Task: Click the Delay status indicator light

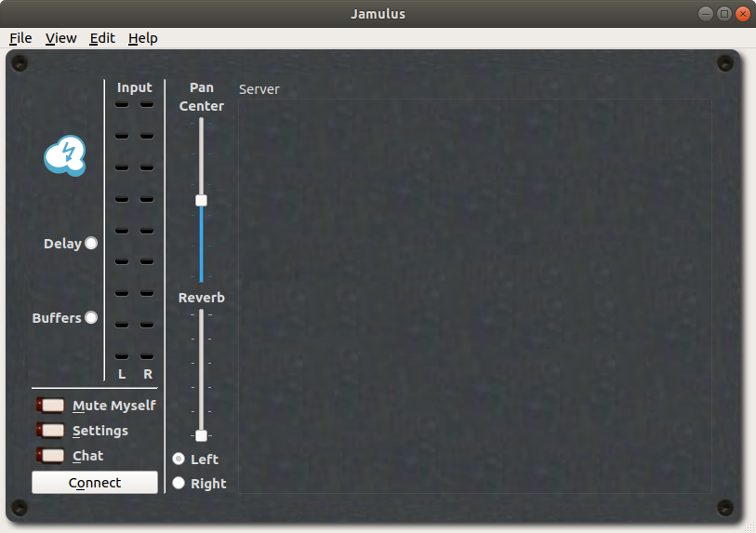Action: 91,244
